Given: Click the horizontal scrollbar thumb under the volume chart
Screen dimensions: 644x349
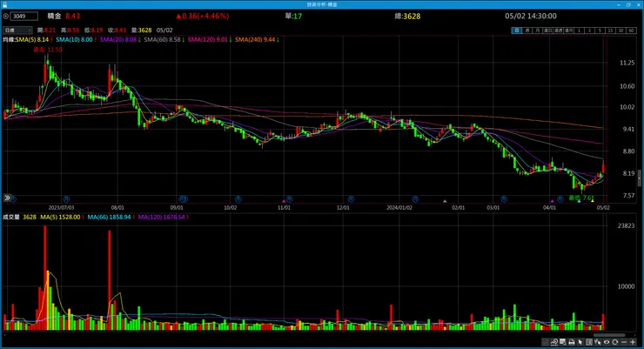Looking at the screenshot, I should tap(608, 335).
